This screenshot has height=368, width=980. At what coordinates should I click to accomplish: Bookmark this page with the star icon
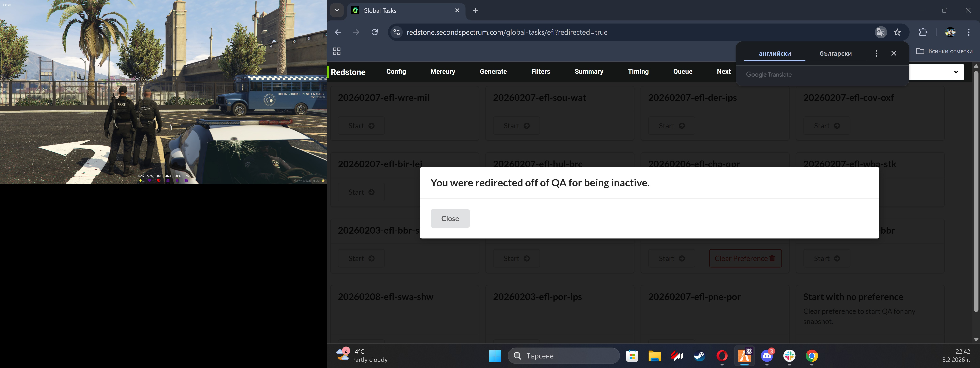click(897, 32)
